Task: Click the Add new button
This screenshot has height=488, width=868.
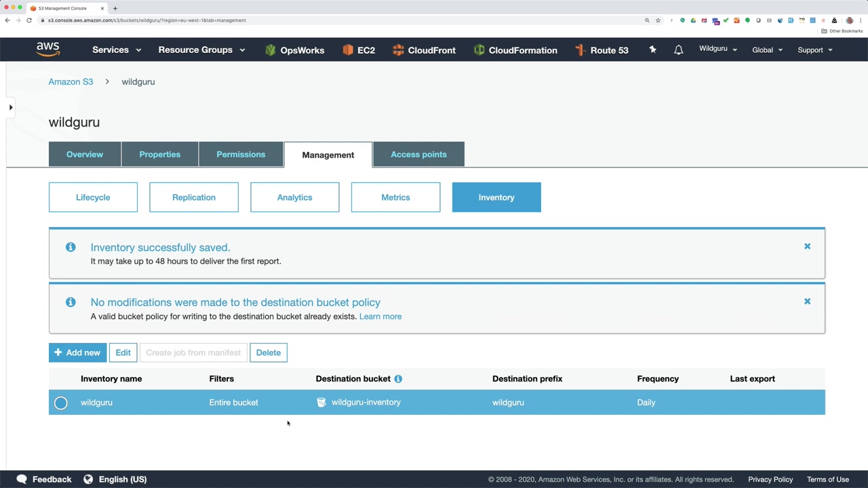Action: point(77,352)
